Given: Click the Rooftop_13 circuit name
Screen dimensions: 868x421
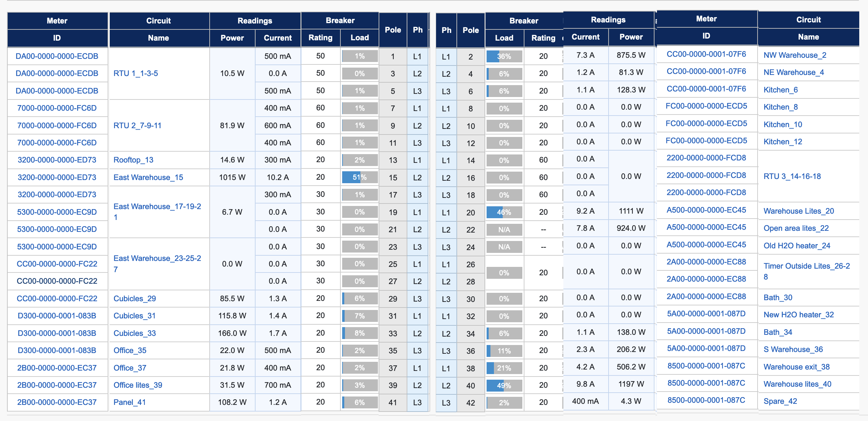Looking at the screenshot, I should (133, 160).
